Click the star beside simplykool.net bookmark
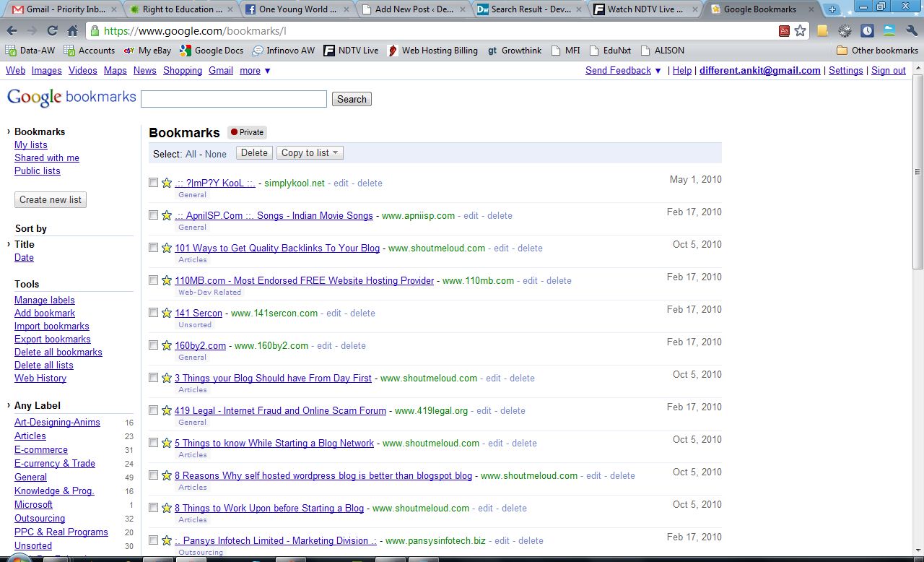This screenshot has height=562, width=924. coord(167,183)
